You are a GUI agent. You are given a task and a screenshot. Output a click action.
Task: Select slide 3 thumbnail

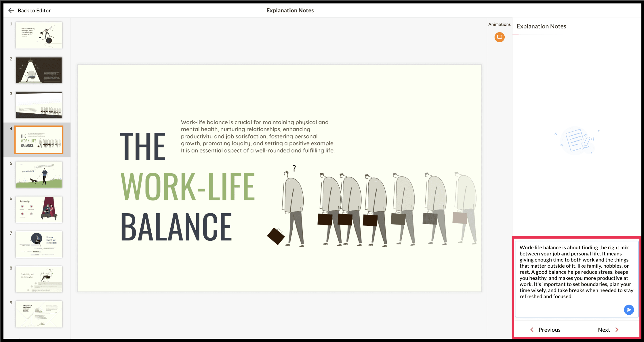[39, 105]
